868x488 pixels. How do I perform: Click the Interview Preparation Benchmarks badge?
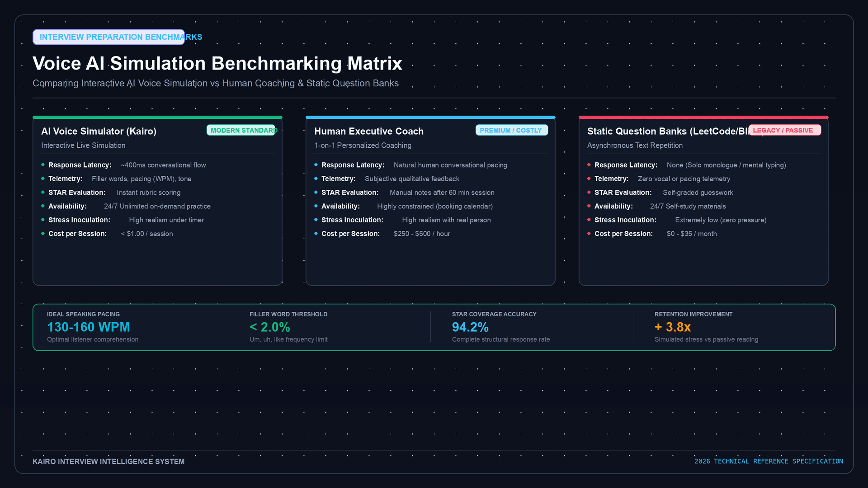click(108, 37)
